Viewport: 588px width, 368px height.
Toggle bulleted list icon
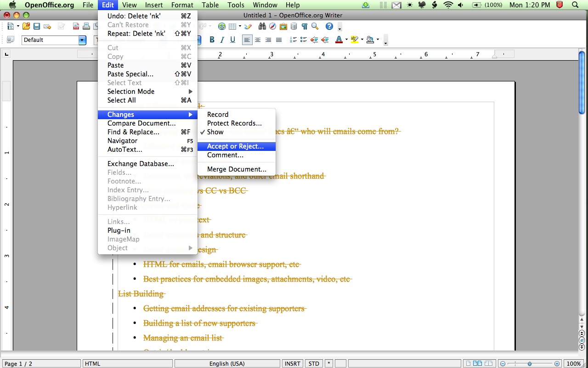tap(304, 40)
